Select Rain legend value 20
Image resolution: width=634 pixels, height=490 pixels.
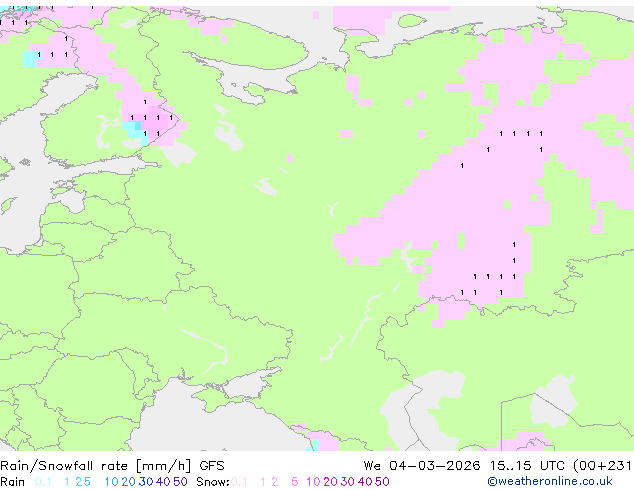point(129,482)
